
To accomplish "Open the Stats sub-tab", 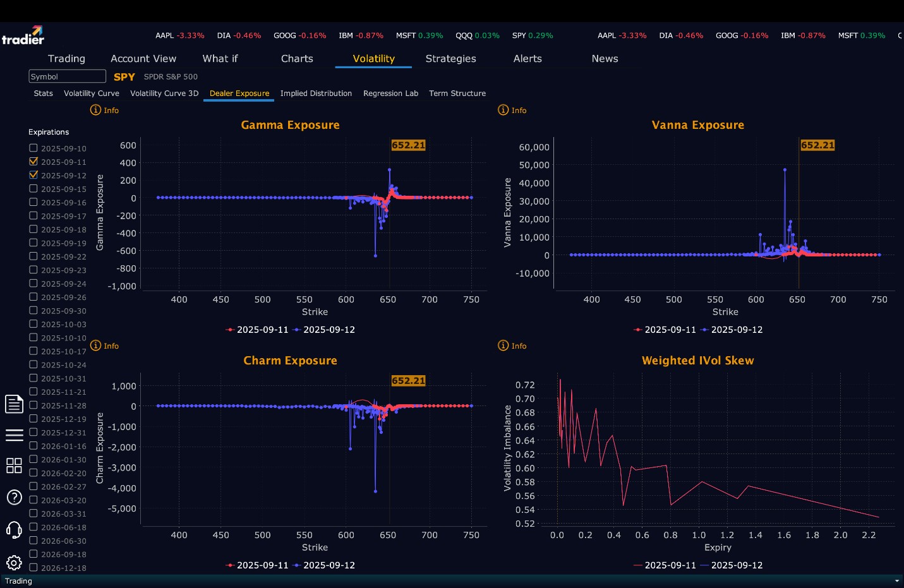I will 43,93.
